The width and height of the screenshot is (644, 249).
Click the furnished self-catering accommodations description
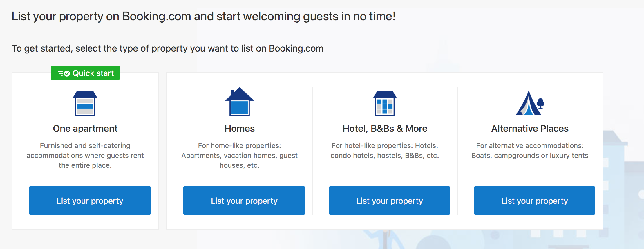85,155
